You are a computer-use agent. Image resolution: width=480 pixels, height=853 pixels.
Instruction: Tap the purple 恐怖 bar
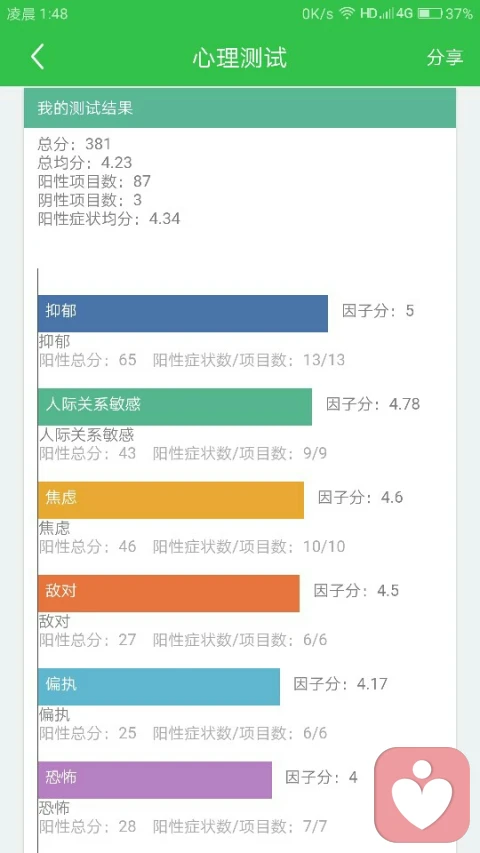(x=155, y=780)
